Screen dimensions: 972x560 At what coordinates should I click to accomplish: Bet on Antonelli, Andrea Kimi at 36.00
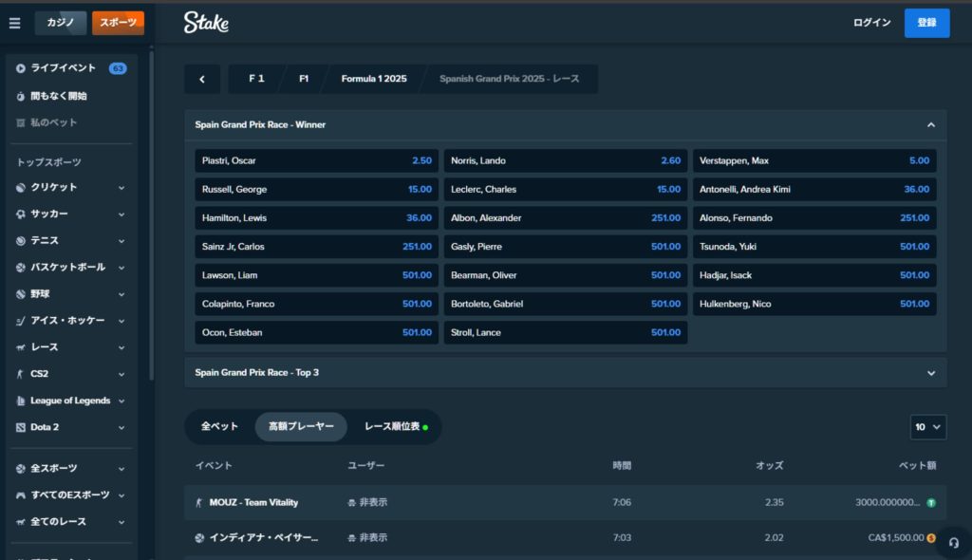pos(814,189)
